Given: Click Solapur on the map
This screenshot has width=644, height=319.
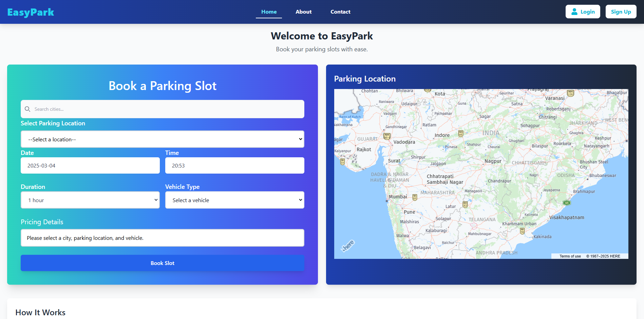Looking at the screenshot, I should (x=443, y=218).
